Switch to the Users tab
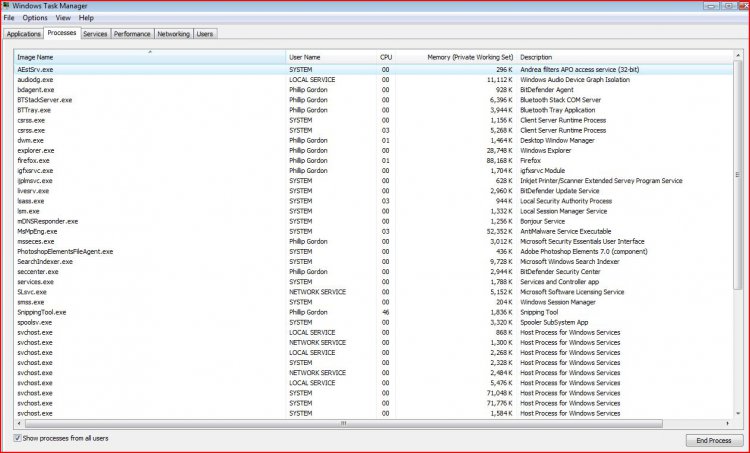Viewport: 750px width, 453px height. coord(205,34)
